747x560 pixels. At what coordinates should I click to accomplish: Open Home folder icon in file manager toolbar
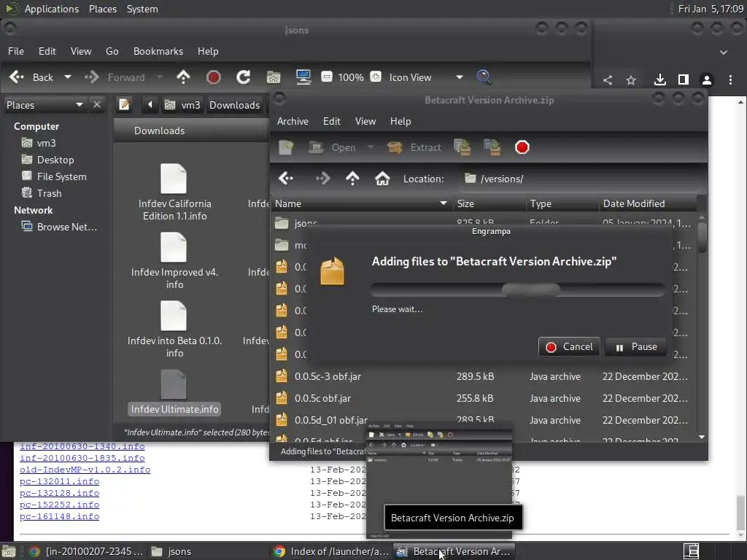(274, 77)
